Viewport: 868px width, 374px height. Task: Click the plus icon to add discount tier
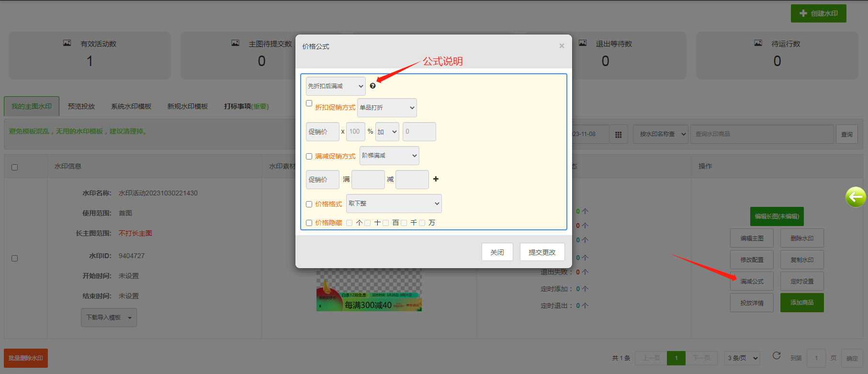(436, 179)
